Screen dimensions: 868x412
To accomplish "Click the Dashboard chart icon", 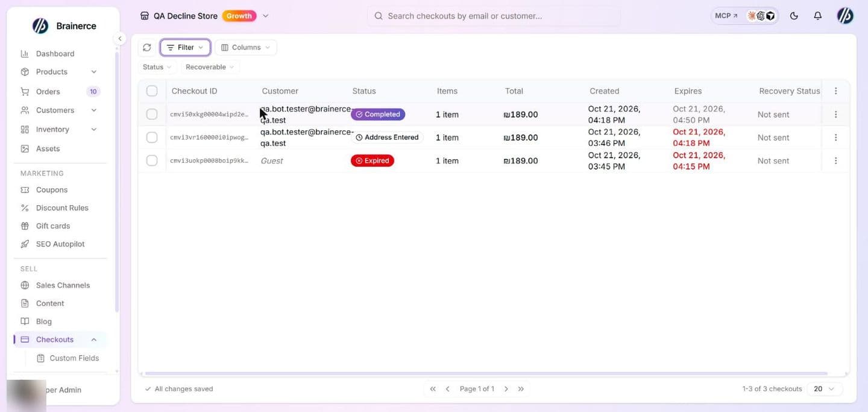I will (x=25, y=54).
